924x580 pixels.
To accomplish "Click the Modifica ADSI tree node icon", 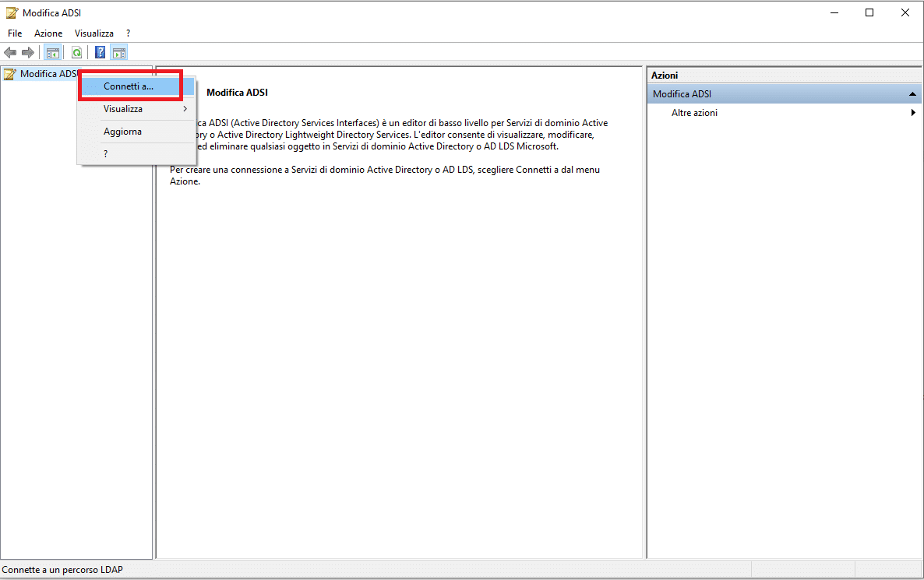I will point(9,74).
